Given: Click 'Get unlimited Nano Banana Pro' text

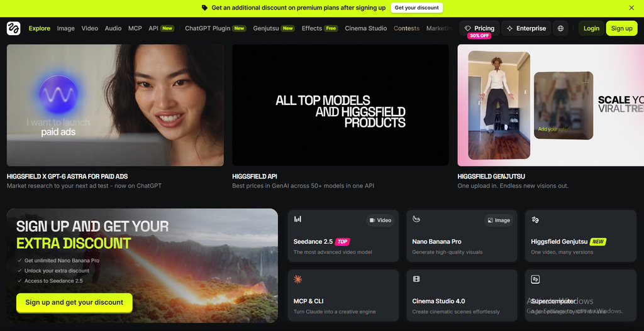Looking at the screenshot, I should (62, 261).
